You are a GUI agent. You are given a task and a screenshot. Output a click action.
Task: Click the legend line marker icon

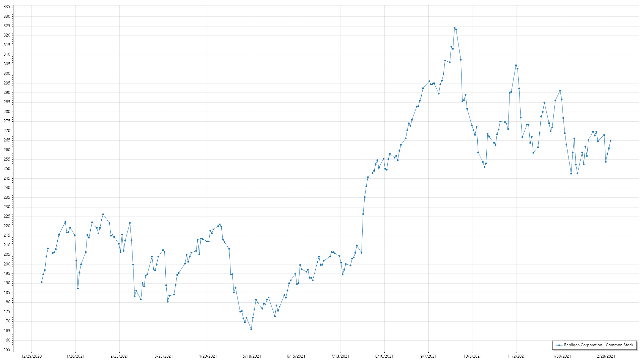point(559,345)
